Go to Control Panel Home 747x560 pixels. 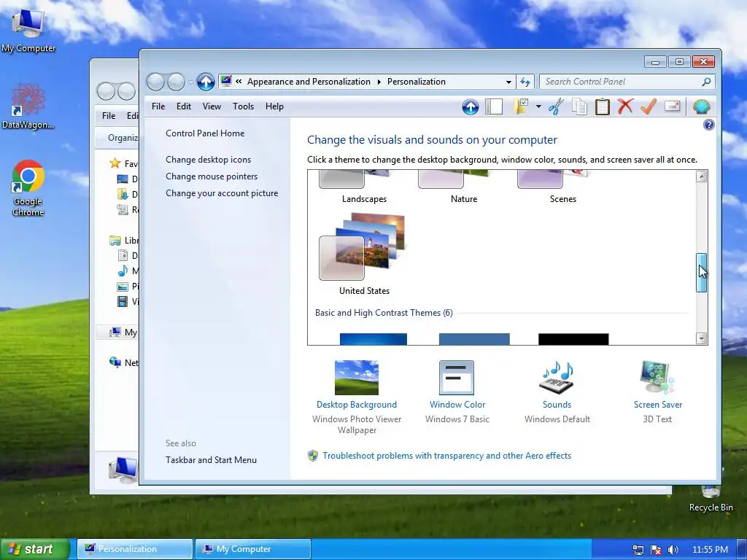tap(205, 133)
